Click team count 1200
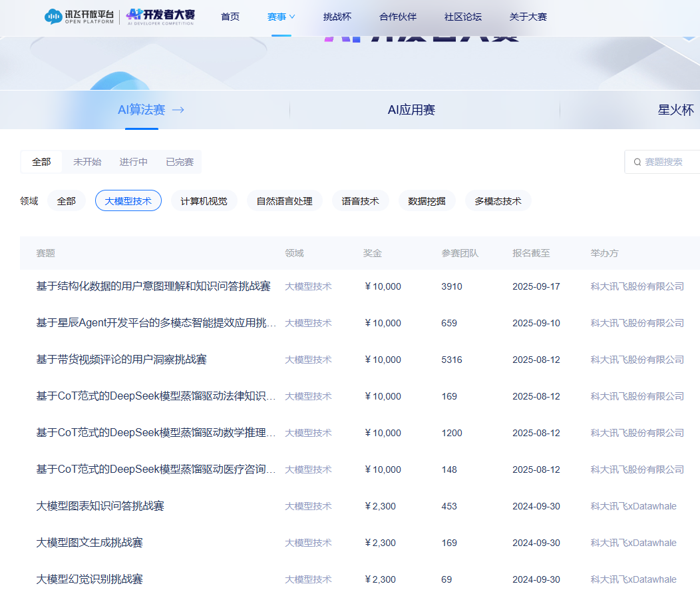 (452, 433)
